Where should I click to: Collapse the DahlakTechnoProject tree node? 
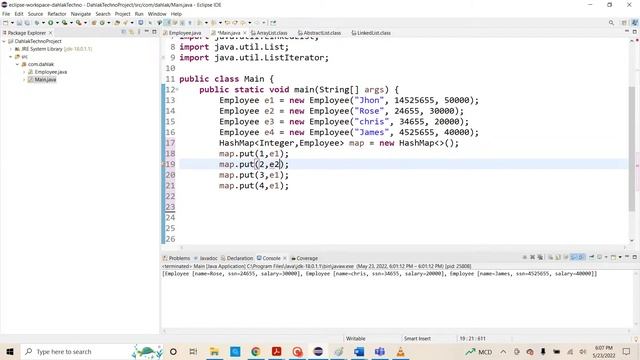click(x=4, y=41)
